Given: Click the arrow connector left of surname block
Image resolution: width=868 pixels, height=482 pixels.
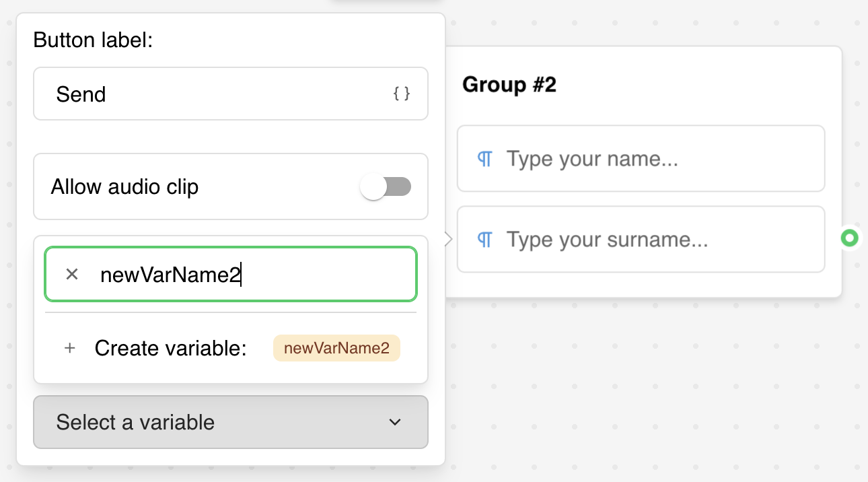Looking at the screenshot, I should click(x=448, y=238).
